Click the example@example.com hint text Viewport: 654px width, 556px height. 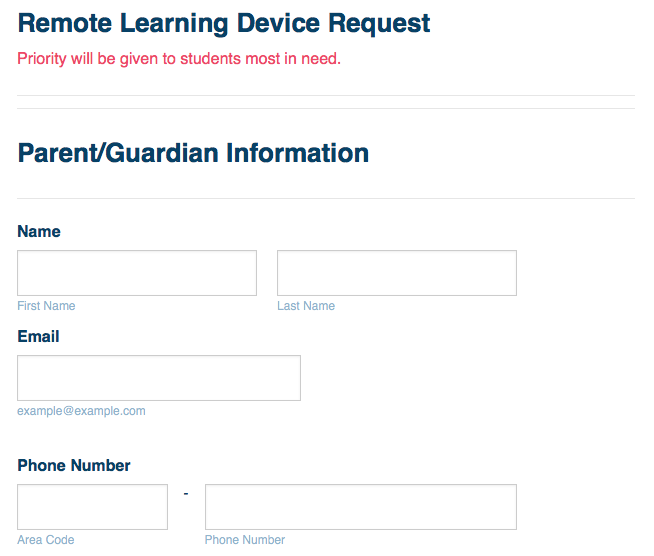click(x=81, y=411)
